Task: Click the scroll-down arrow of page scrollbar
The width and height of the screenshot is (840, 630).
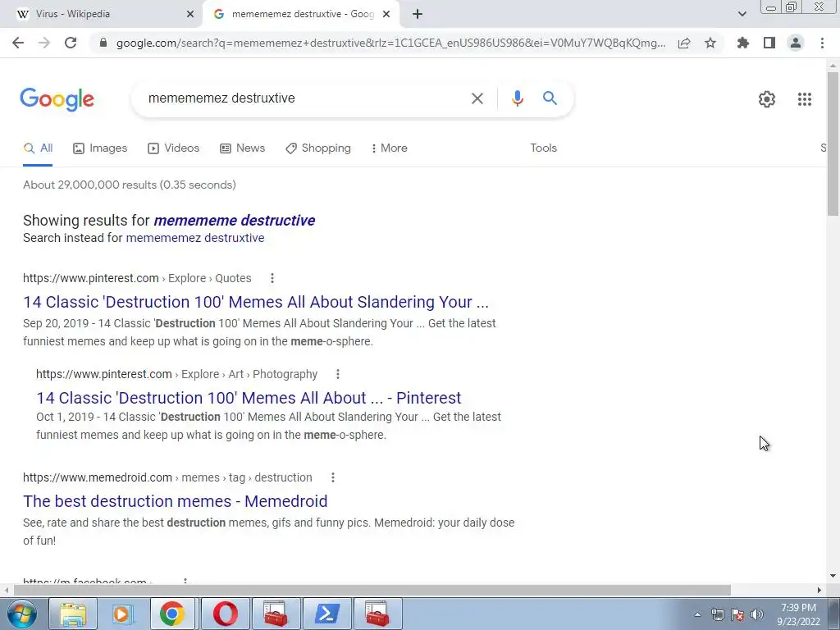Action: tap(833, 576)
